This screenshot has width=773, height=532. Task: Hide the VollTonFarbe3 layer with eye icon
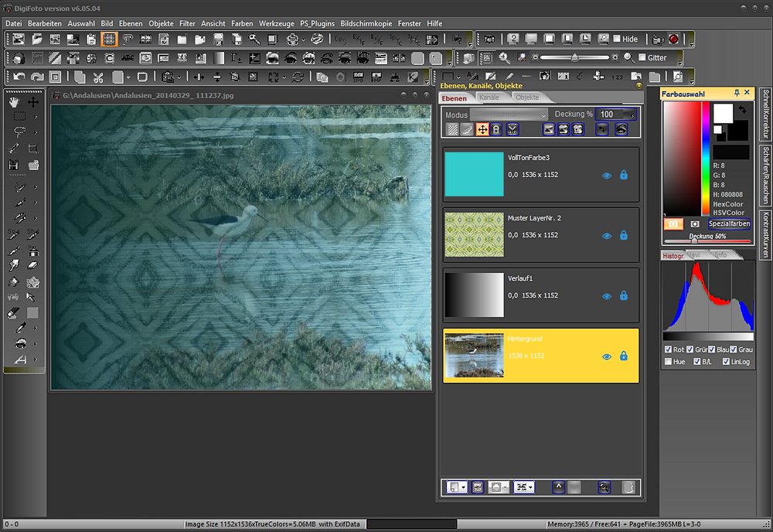tap(607, 176)
